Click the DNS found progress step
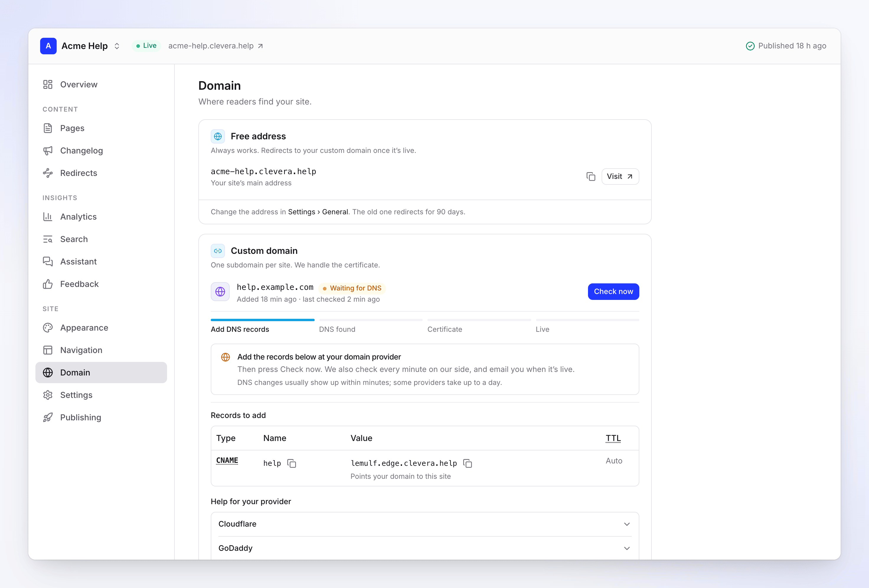The height and width of the screenshot is (588, 869). click(370, 326)
